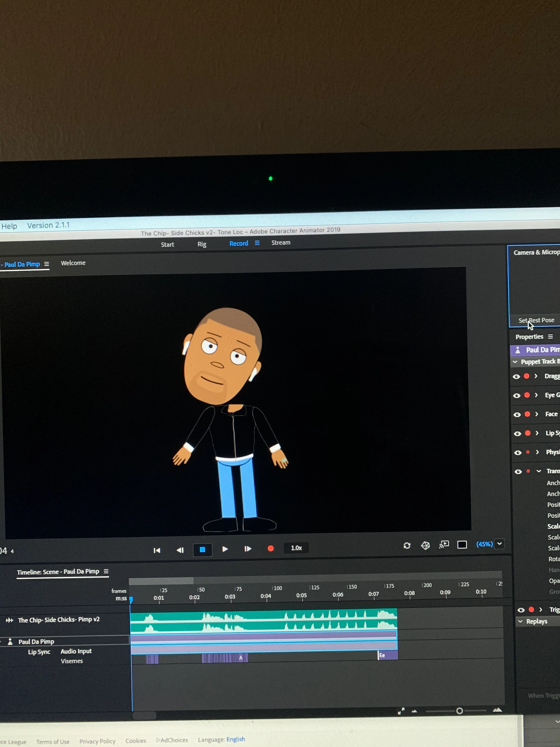Open the Paul Da Pimp scene panel menu
This screenshot has height=747, width=560.
[47, 264]
